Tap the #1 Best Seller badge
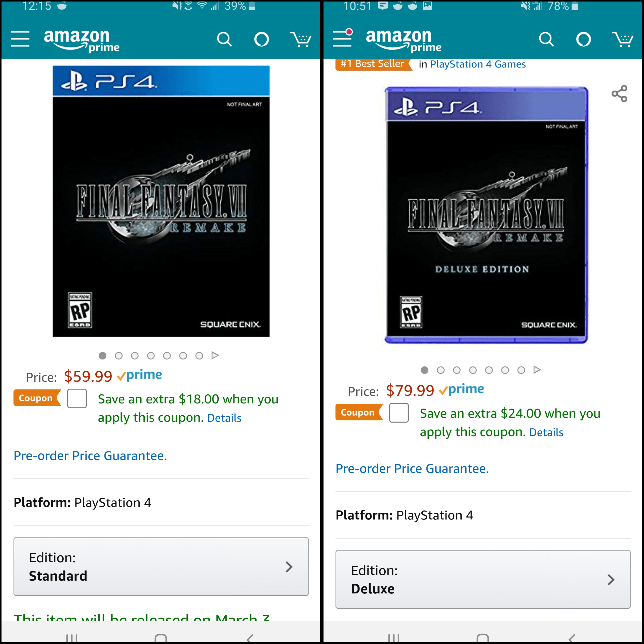 [x=371, y=63]
